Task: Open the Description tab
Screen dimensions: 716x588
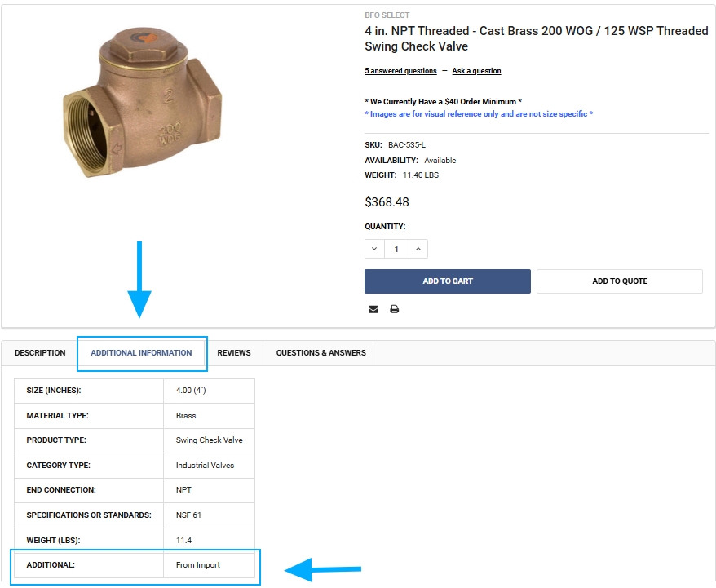Action: (40, 353)
